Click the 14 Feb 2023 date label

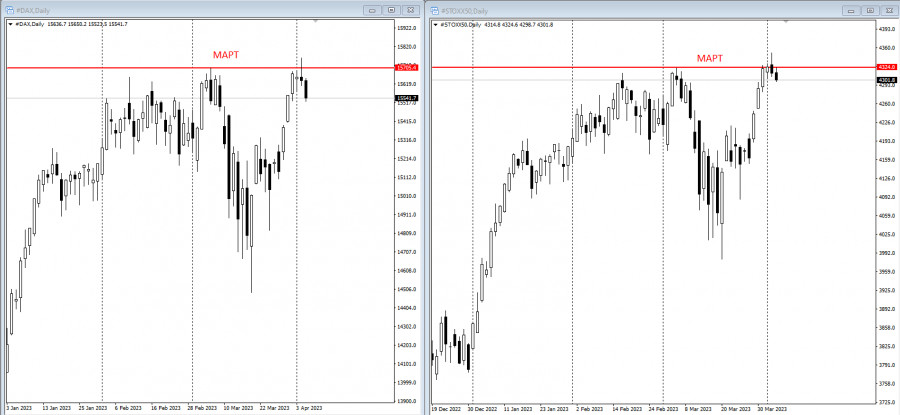pyautogui.click(x=626, y=409)
